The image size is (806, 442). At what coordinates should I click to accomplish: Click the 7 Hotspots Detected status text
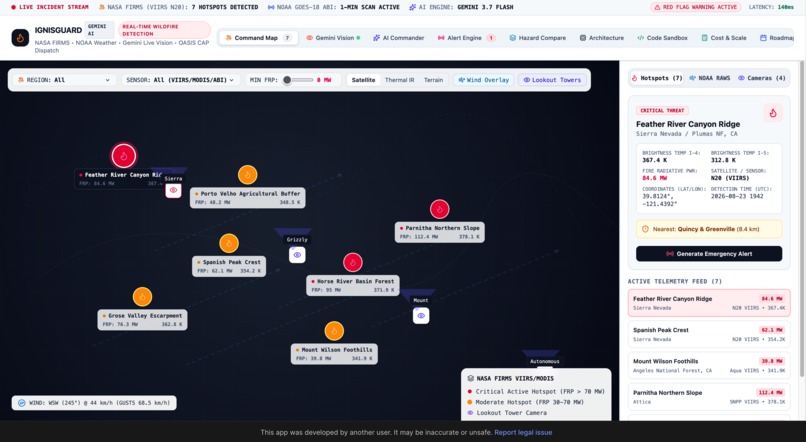pyautogui.click(x=225, y=7)
